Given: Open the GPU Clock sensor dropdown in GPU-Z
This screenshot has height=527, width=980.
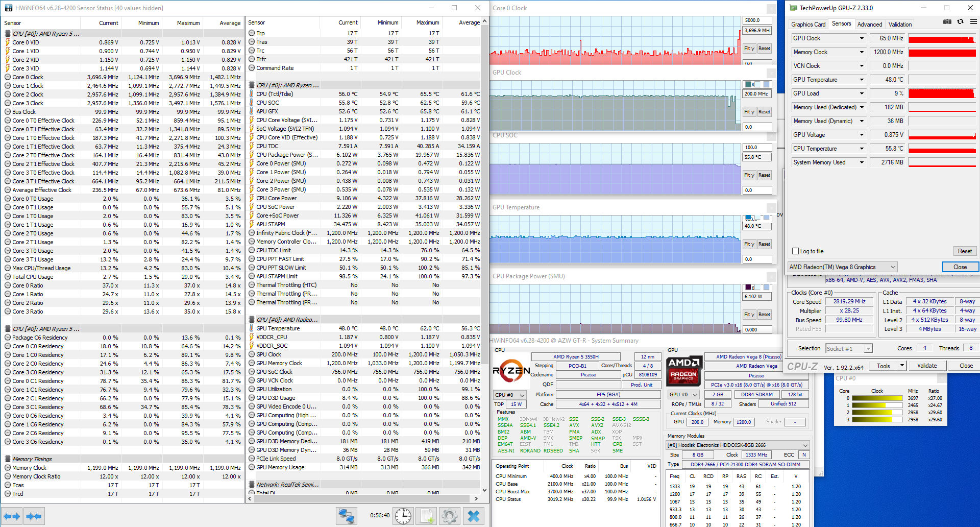Looking at the screenshot, I should click(x=862, y=38).
